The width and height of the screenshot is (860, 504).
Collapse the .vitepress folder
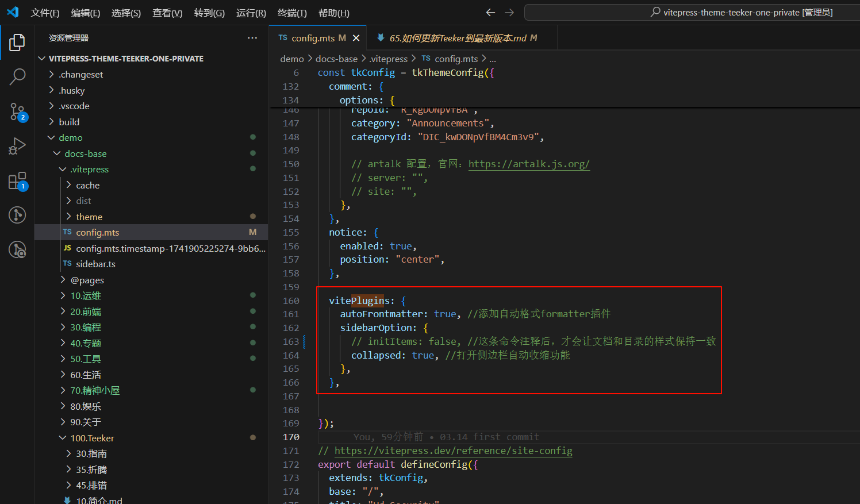coord(90,169)
